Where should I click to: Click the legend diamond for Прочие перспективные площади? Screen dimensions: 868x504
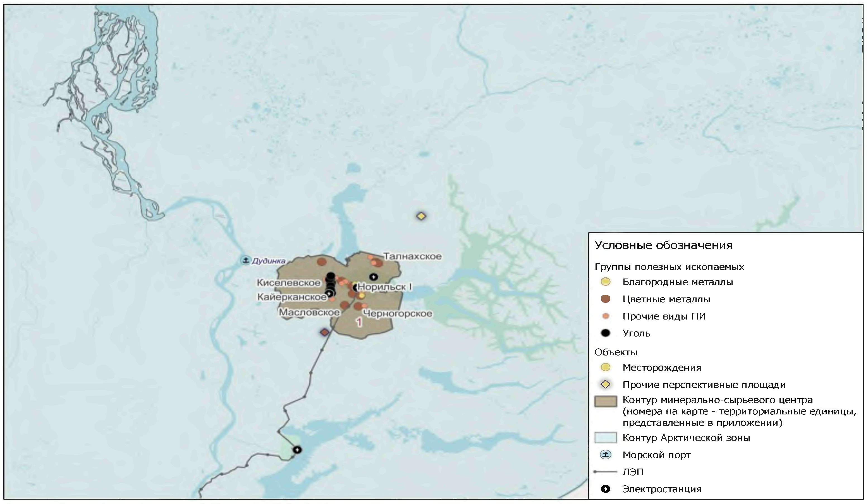[606, 384]
